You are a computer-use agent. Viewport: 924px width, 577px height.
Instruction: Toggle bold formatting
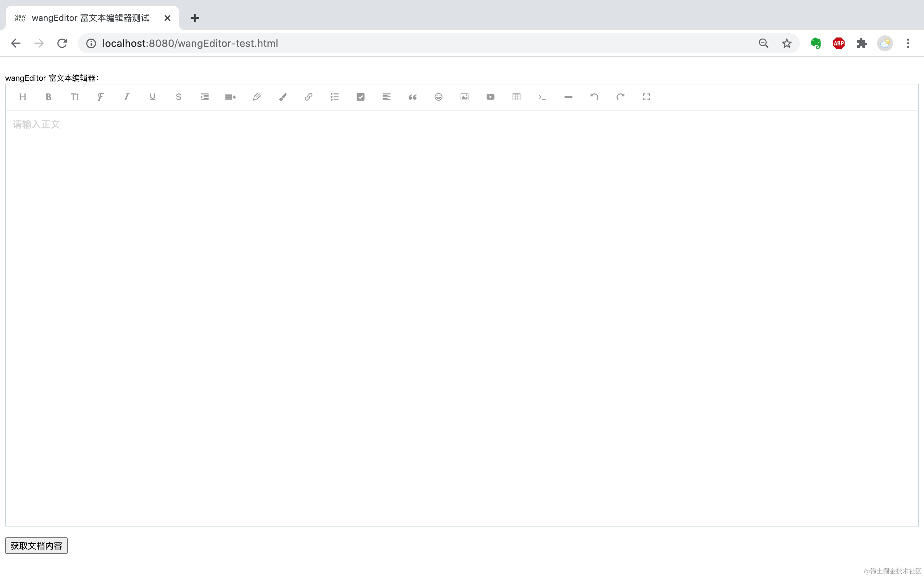tap(48, 97)
